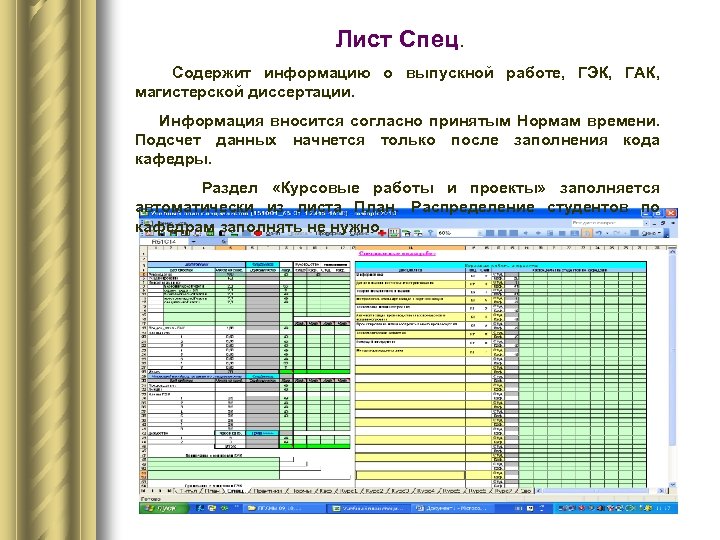Switch to Документ Microsoft Word taskbar button
This screenshot has width=720, height=540.
[452, 508]
